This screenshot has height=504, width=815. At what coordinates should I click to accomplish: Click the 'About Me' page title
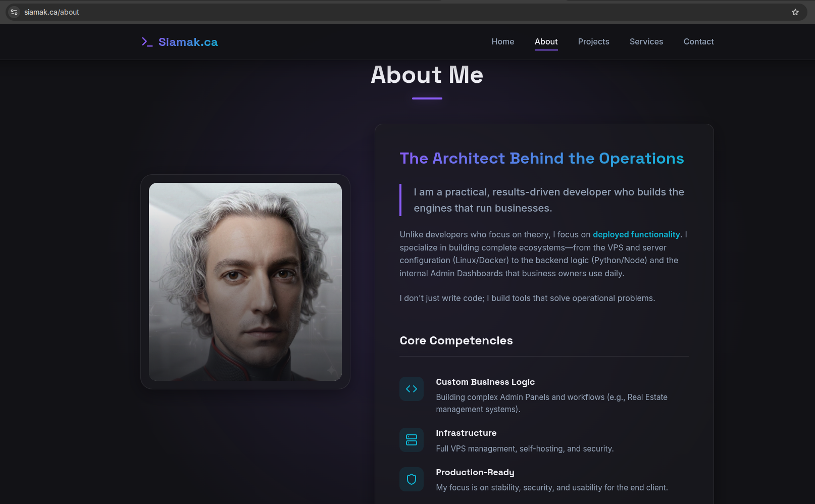pyautogui.click(x=427, y=75)
